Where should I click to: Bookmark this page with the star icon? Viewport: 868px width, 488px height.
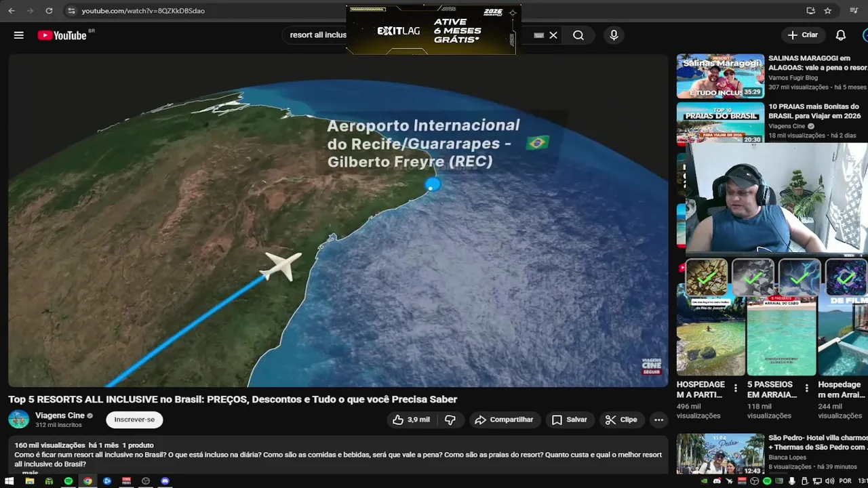coord(828,11)
